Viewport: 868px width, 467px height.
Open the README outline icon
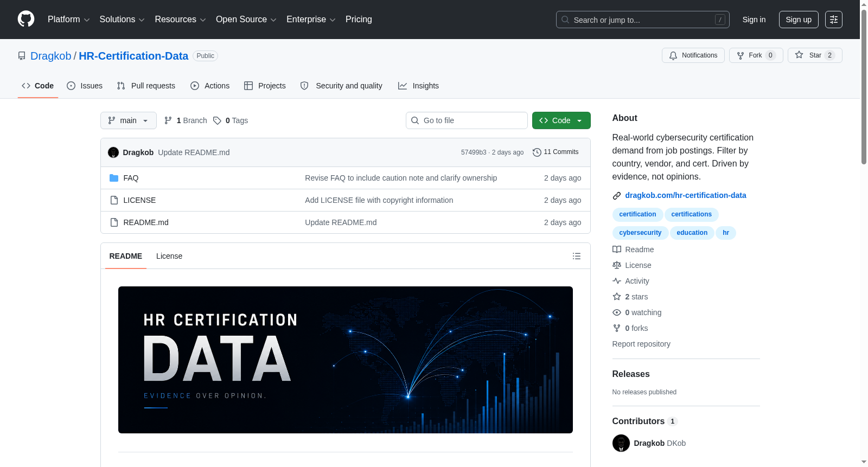(577, 256)
